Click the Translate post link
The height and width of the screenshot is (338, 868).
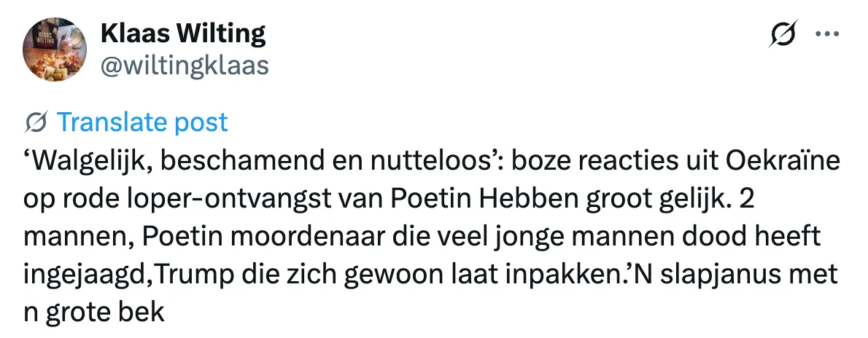click(x=142, y=122)
